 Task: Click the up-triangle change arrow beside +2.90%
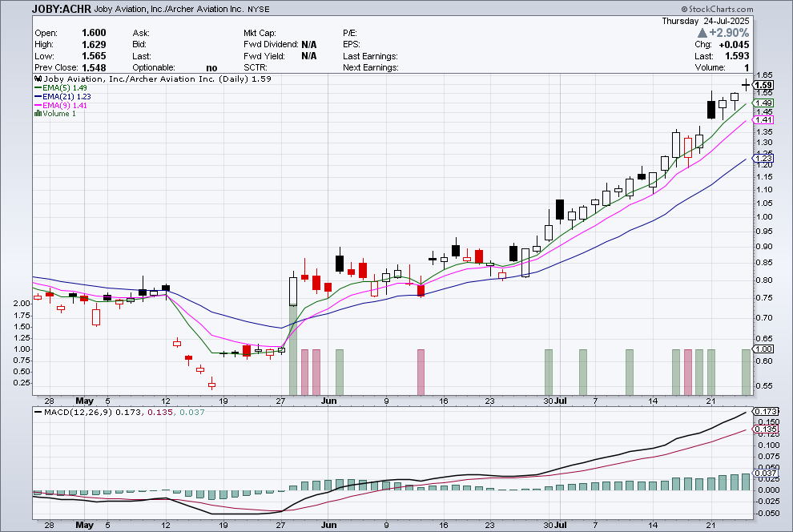tap(702, 33)
